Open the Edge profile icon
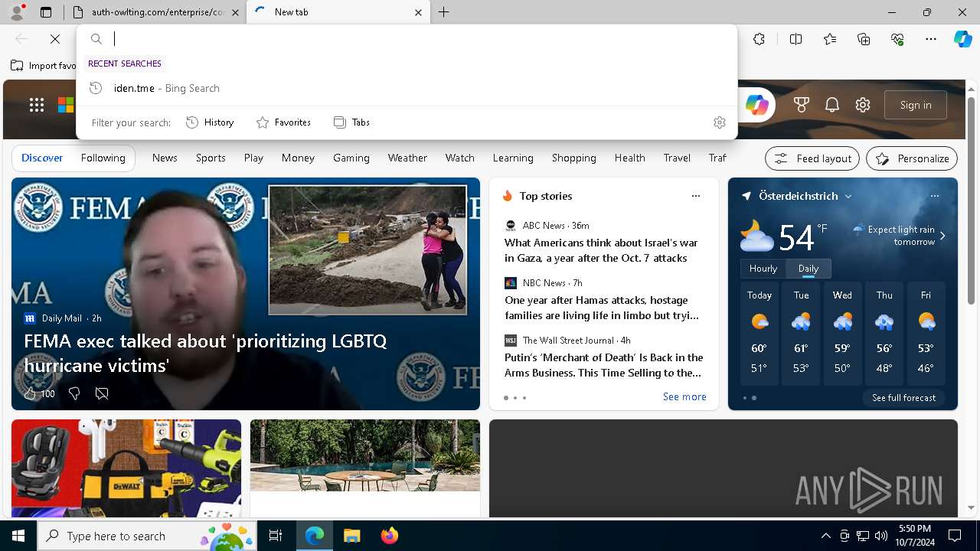Image resolution: width=980 pixels, height=551 pixels. click(x=17, y=12)
